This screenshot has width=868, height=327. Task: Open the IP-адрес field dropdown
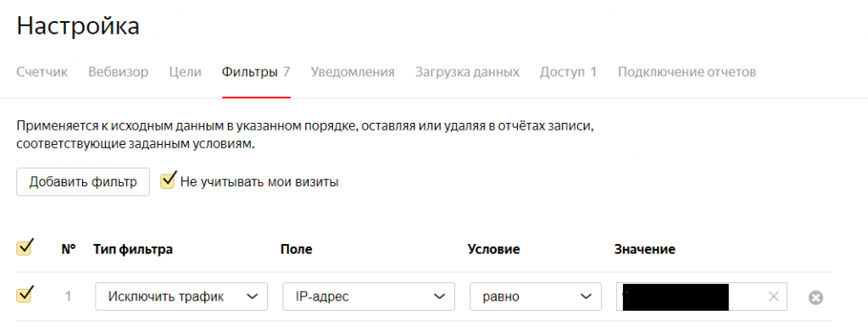click(x=369, y=297)
